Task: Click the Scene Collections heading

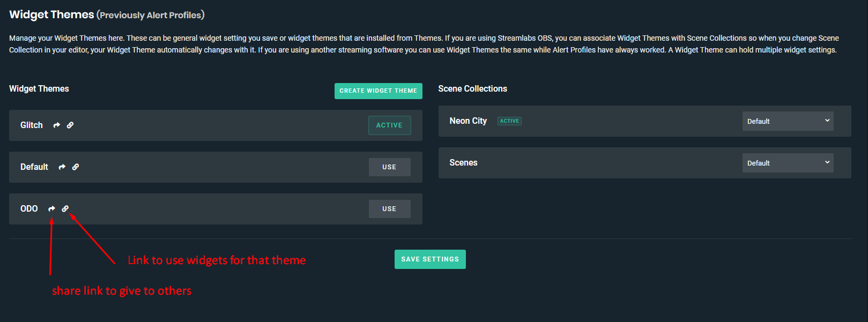Action: (472, 89)
